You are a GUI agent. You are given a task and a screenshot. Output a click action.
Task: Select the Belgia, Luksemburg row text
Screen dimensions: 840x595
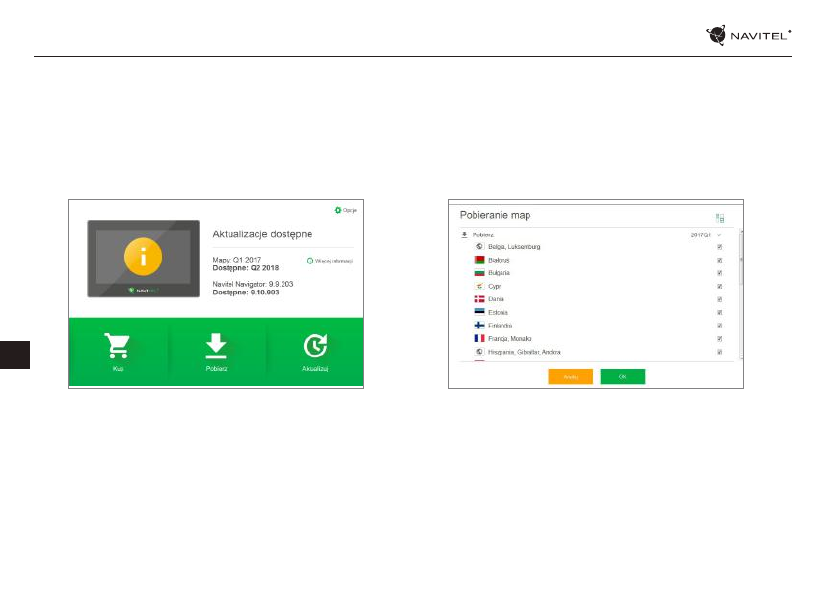[x=514, y=247]
